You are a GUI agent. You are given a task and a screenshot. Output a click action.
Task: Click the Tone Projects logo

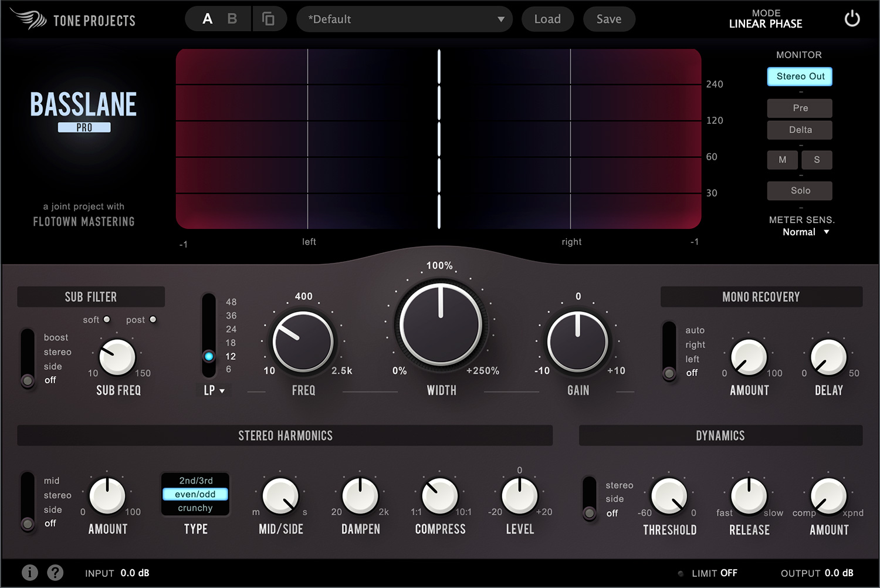coord(73,19)
